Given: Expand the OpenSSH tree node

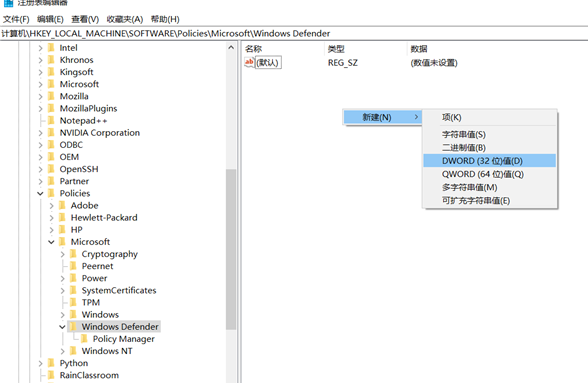Looking at the screenshot, I should 40,169.
